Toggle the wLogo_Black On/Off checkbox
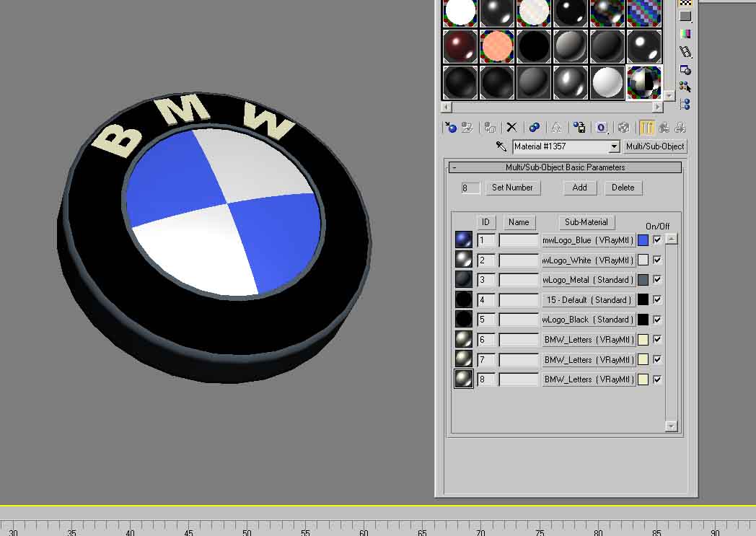 coord(656,320)
